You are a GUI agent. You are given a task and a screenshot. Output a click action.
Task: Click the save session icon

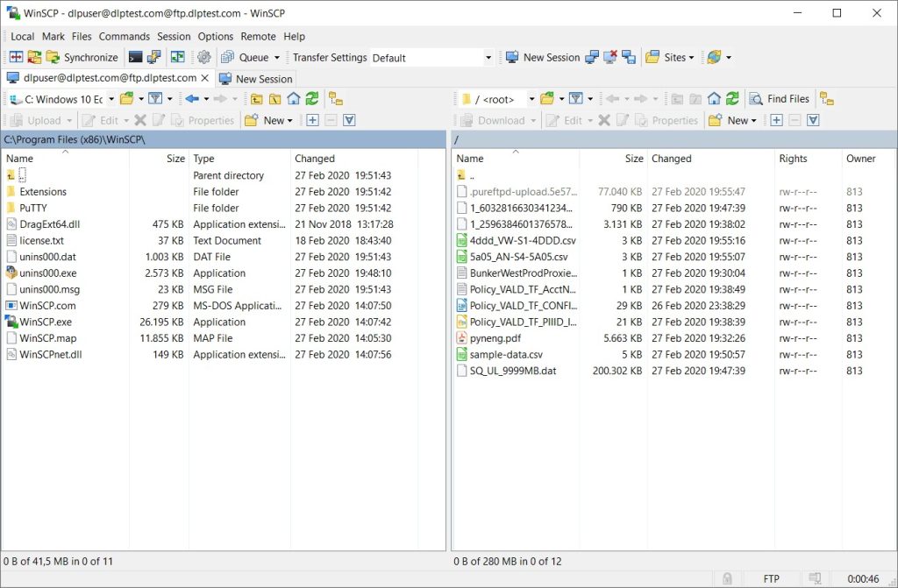[x=629, y=57]
